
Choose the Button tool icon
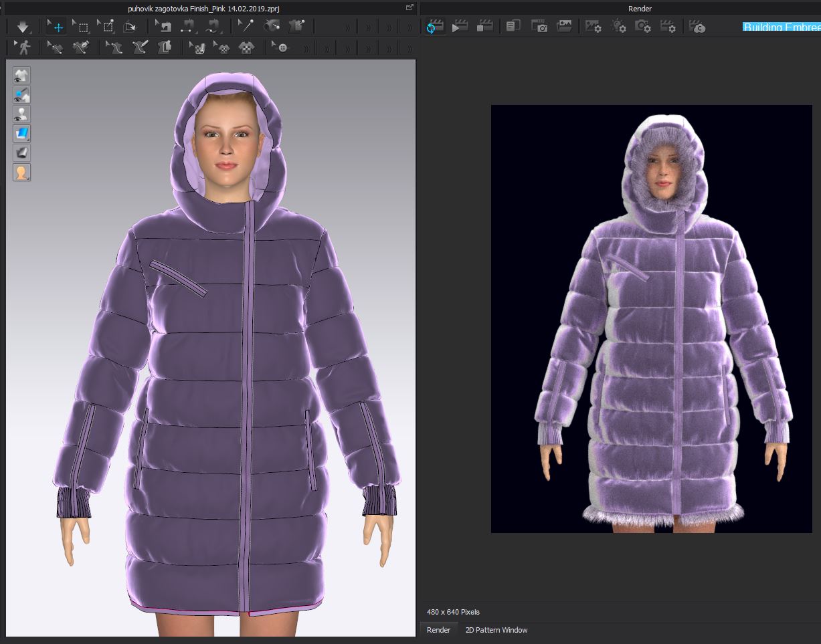click(x=281, y=48)
